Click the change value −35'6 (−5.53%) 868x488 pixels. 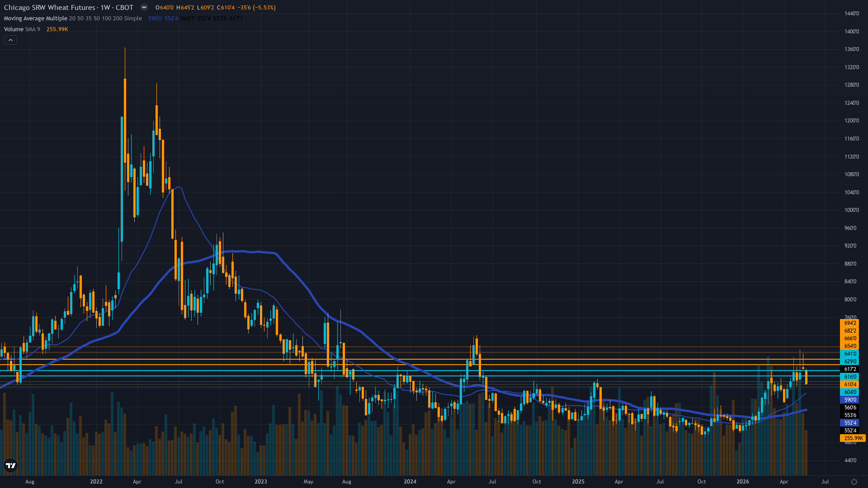(256, 8)
